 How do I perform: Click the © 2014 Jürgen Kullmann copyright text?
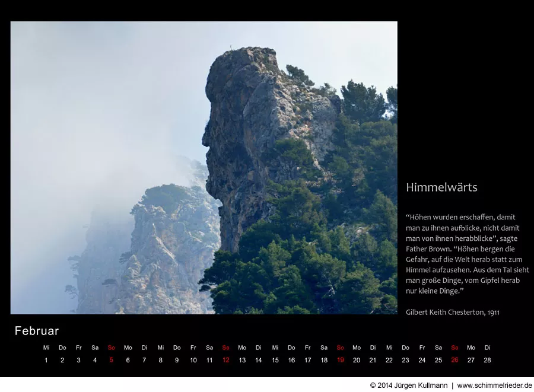(x=408, y=385)
